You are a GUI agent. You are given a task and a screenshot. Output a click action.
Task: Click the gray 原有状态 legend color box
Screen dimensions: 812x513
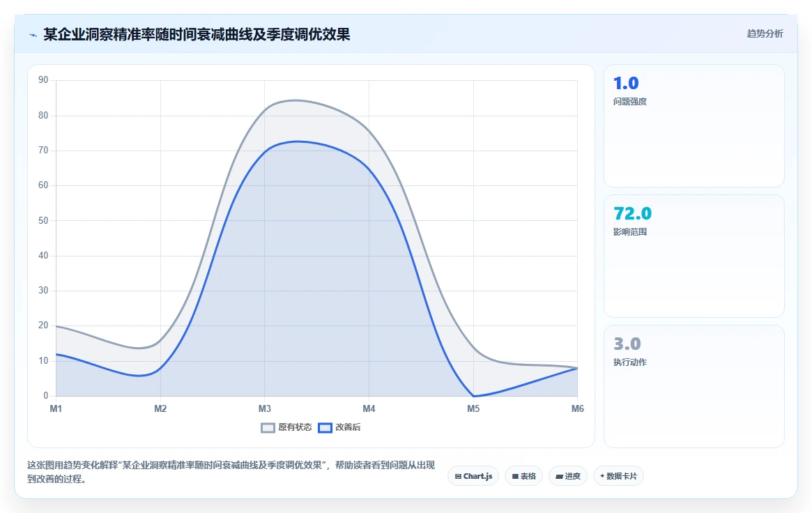pyautogui.click(x=268, y=427)
